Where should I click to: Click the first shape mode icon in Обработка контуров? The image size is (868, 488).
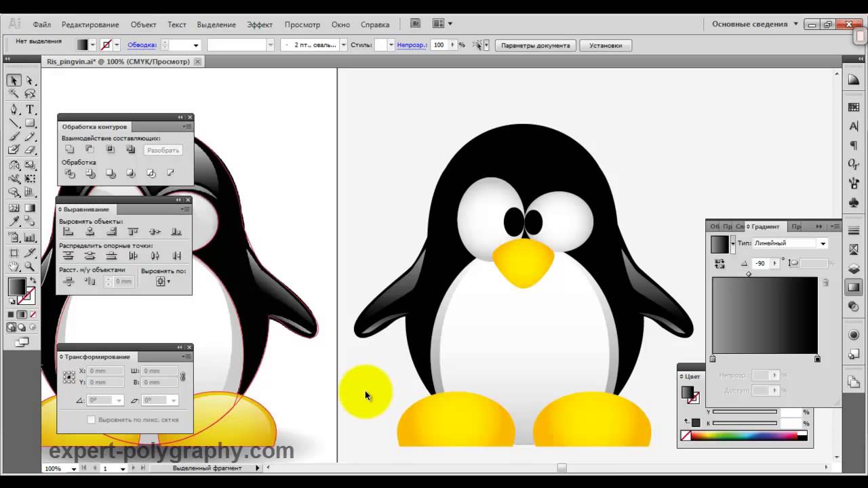pos(69,150)
